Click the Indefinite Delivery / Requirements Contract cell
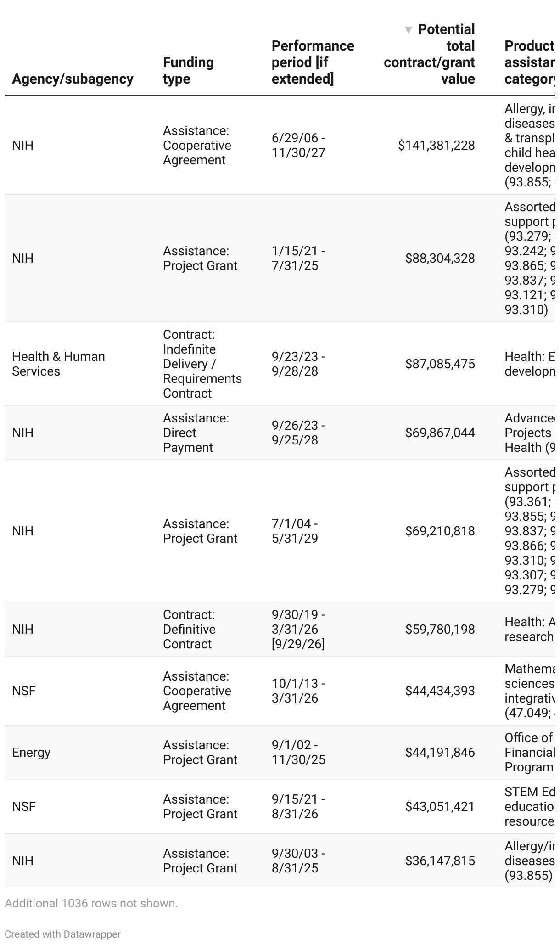 [202, 364]
